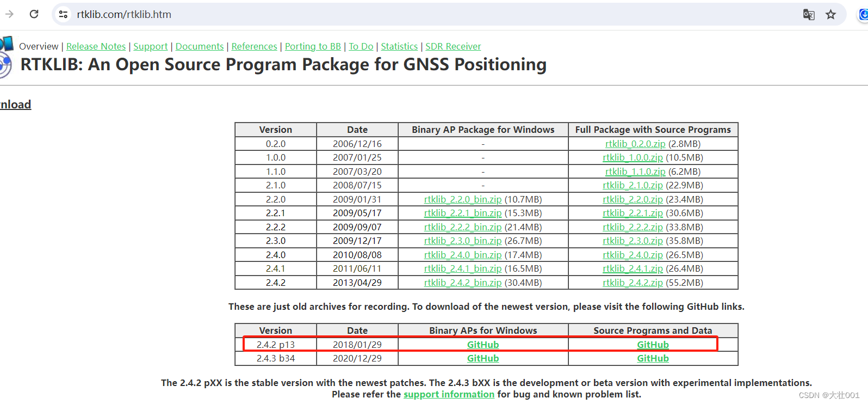Click the Overview text in navigation
Viewport: 868px width, 404px height.
pyautogui.click(x=39, y=46)
